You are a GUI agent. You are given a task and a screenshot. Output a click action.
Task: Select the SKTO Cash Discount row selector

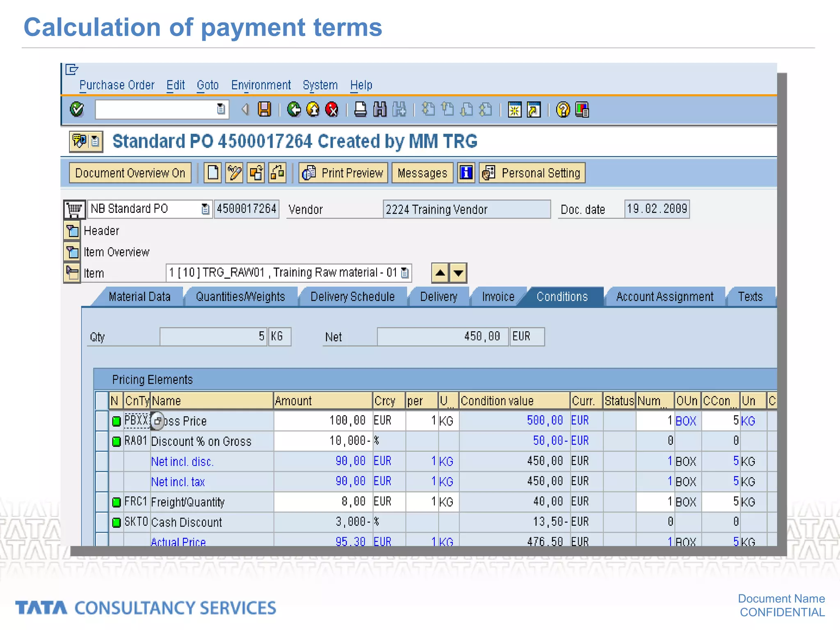point(102,522)
